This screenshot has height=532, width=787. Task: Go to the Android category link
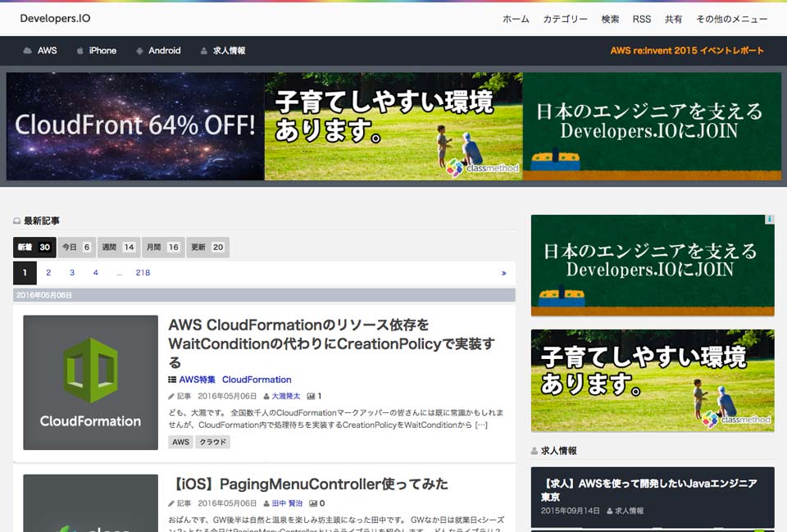point(164,51)
